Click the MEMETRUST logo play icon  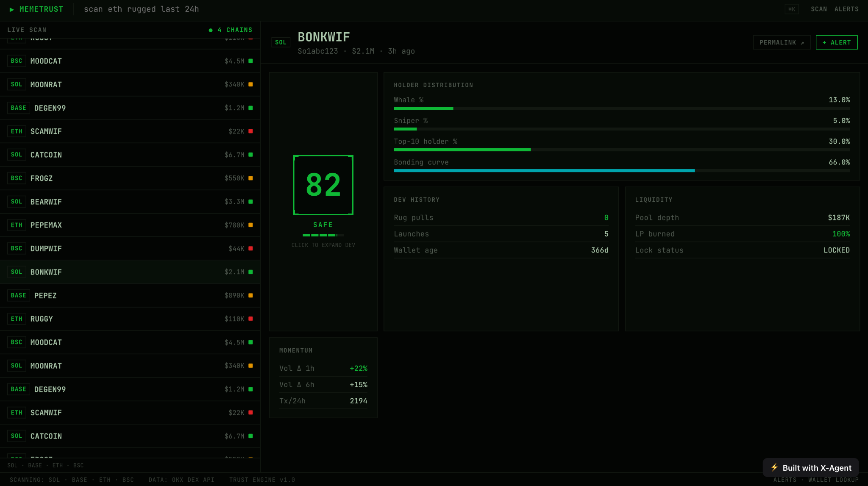point(12,9)
